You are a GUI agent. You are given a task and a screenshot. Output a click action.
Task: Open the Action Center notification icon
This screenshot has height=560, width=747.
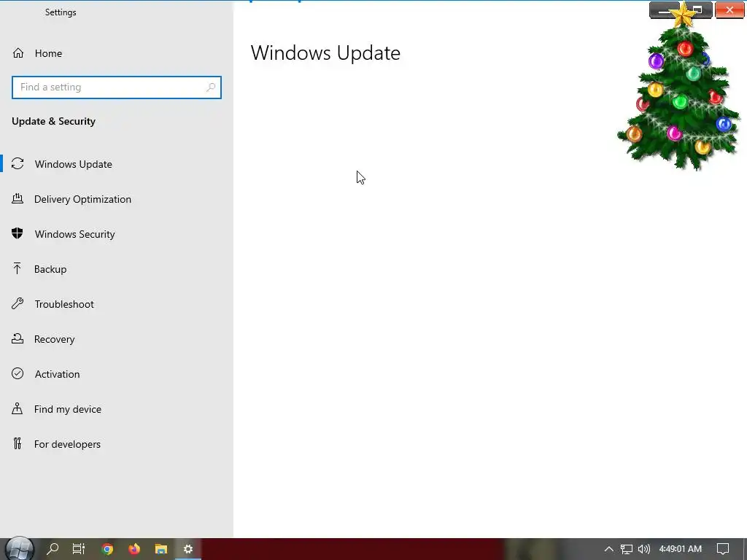[723, 549]
